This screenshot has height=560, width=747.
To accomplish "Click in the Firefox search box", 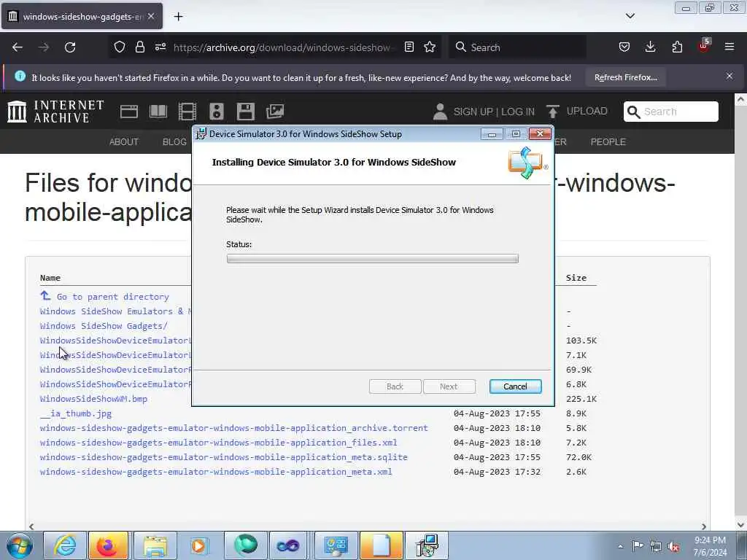I will (x=517, y=47).
